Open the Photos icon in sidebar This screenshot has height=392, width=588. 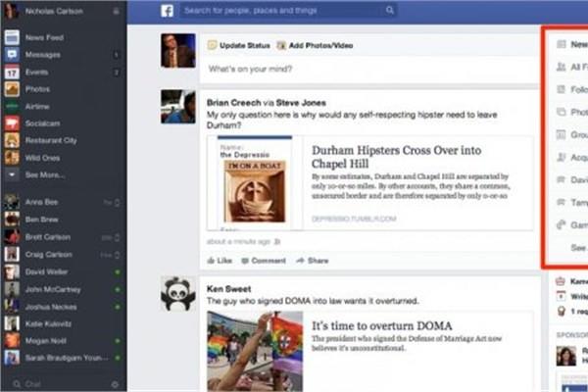[12, 89]
